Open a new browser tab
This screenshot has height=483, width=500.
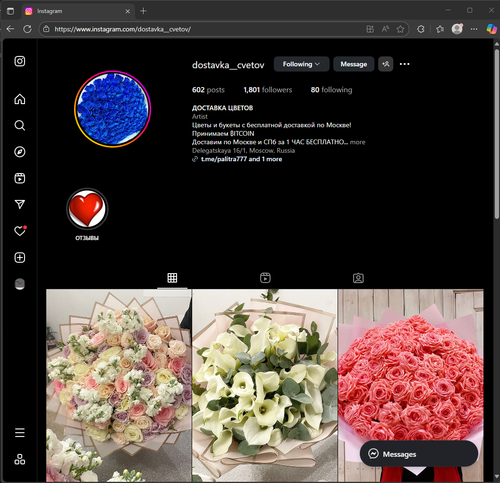[143, 11]
